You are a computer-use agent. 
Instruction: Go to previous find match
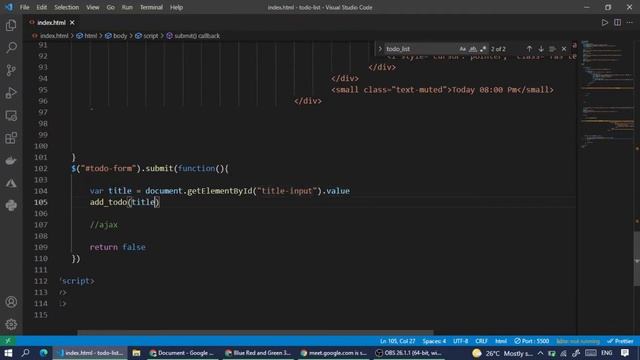tap(529, 49)
